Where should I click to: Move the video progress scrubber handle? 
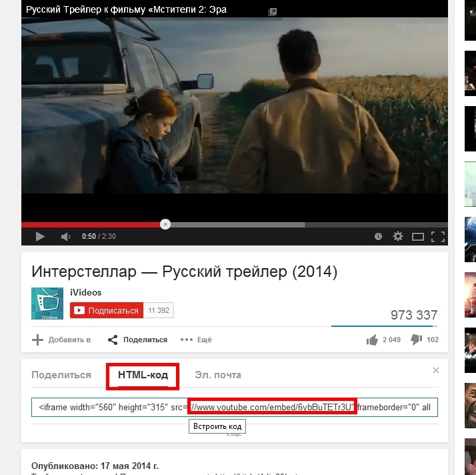(165, 224)
